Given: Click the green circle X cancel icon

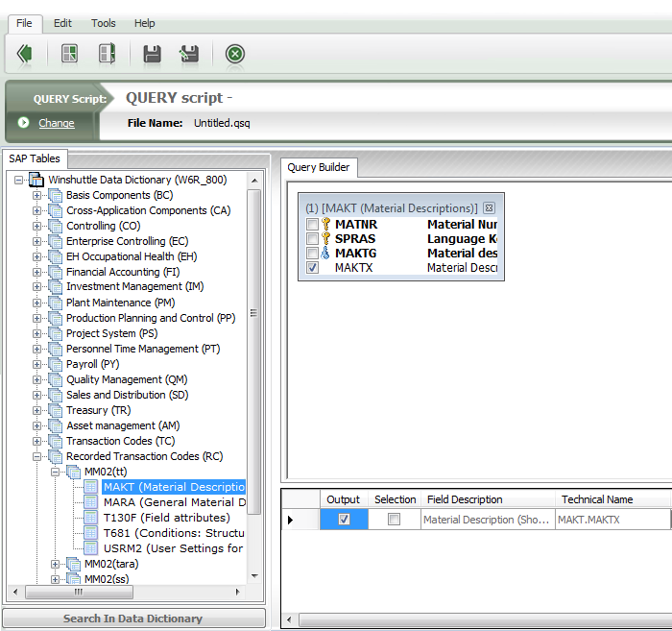Looking at the screenshot, I should (235, 54).
